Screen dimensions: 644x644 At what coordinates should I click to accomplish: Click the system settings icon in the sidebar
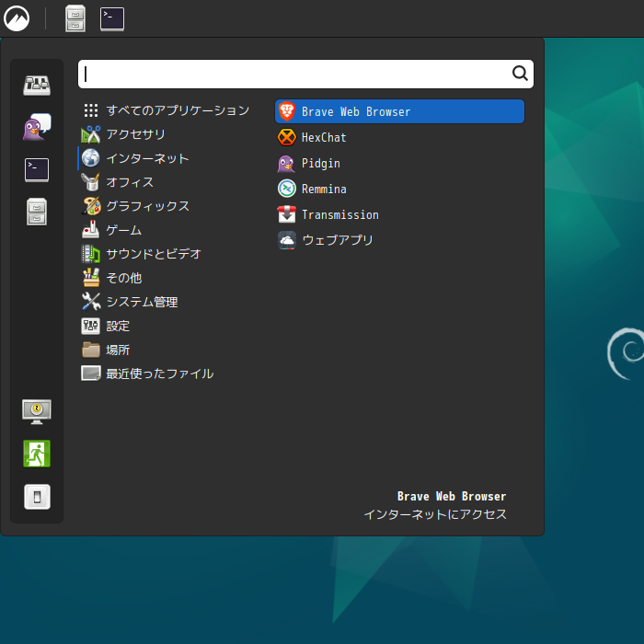point(37,86)
